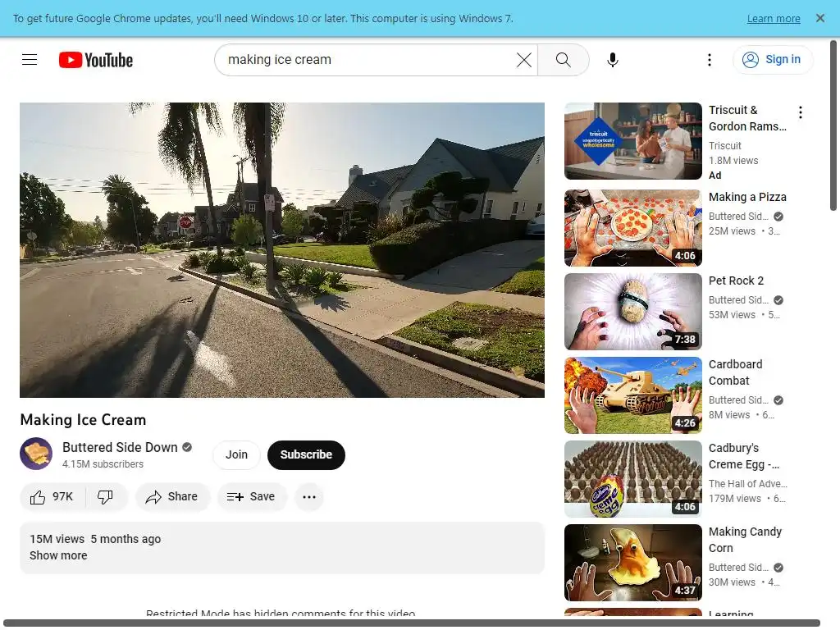Click the Cadbury's Creme Egg title
This screenshot has height=630, width=840.
[x=743, y=456]
